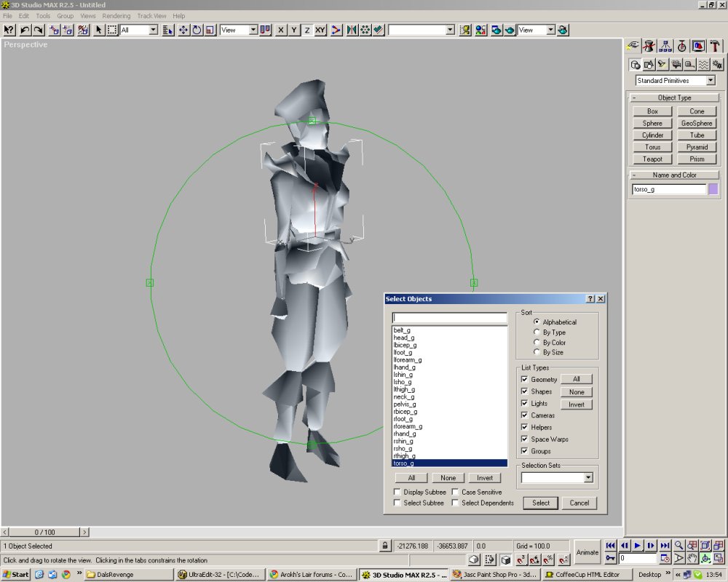Screen dimensions: 728x582
Task: Open the Tools menu
Action: point(43,16)
